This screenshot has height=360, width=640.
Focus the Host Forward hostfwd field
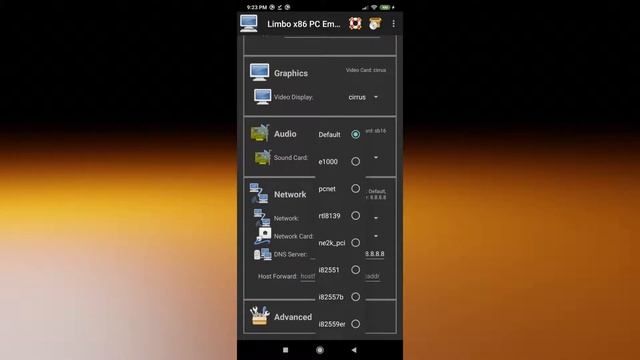308,276
